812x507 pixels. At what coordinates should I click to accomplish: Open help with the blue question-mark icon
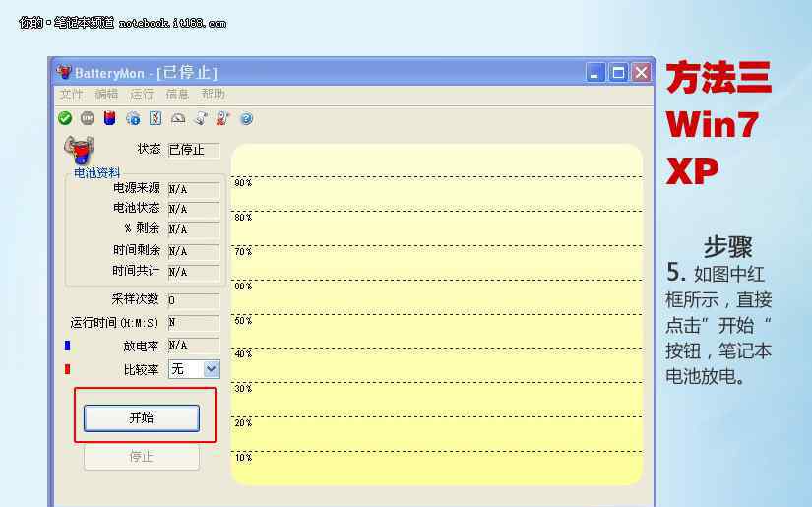pyautogui.click(x=246, y=118)
